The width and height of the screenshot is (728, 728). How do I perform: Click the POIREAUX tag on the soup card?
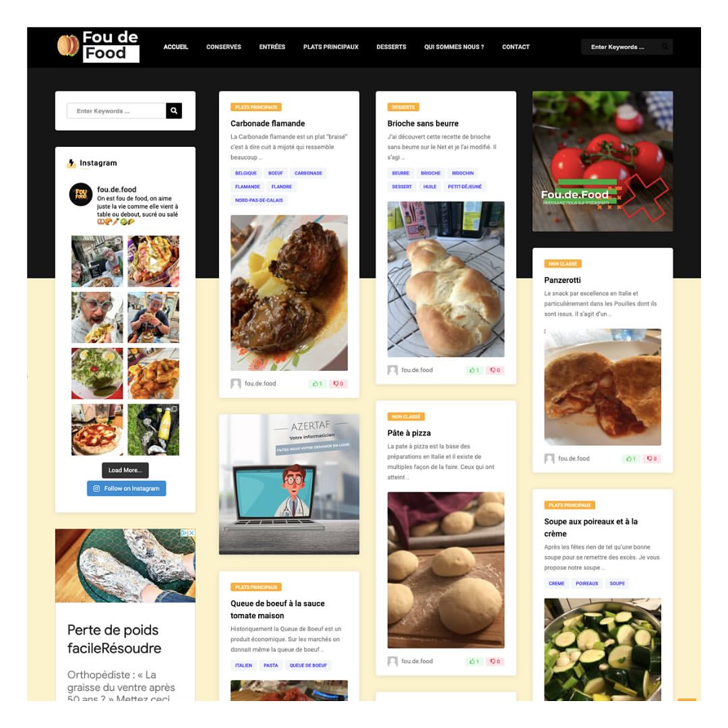(587, 583)
